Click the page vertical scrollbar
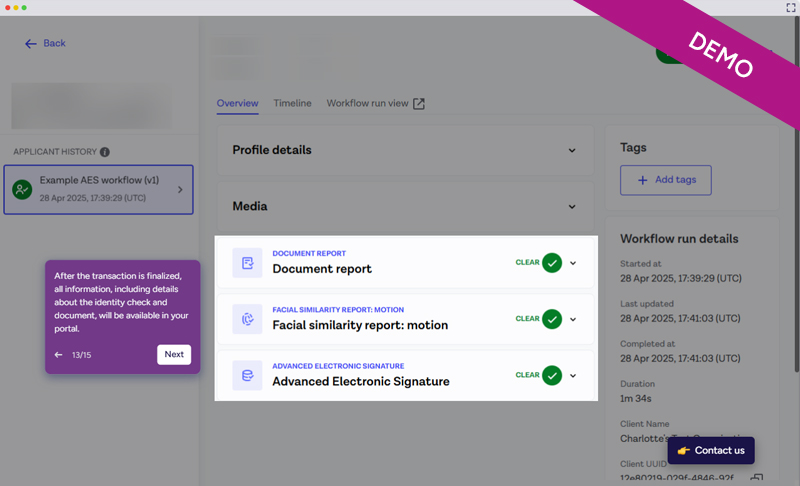This screenshot has height=486, width=800. pos(796,194)
